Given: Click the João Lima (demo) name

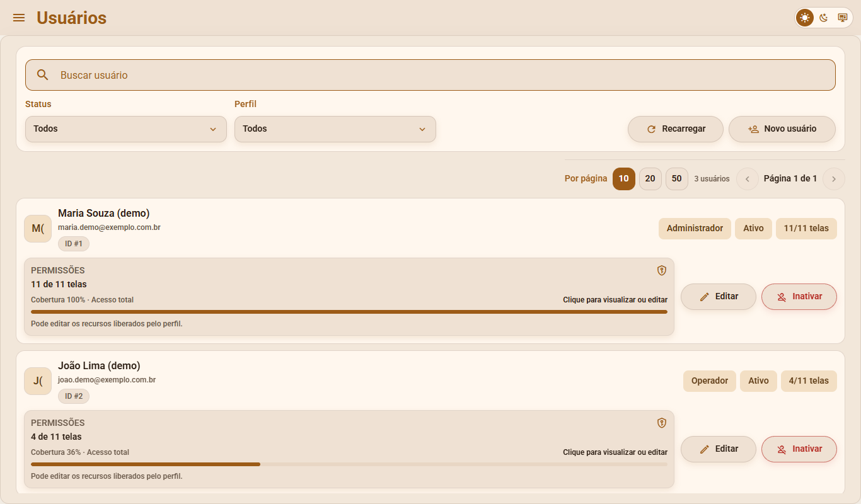Looking at the screenshot, I should [99, 366].
